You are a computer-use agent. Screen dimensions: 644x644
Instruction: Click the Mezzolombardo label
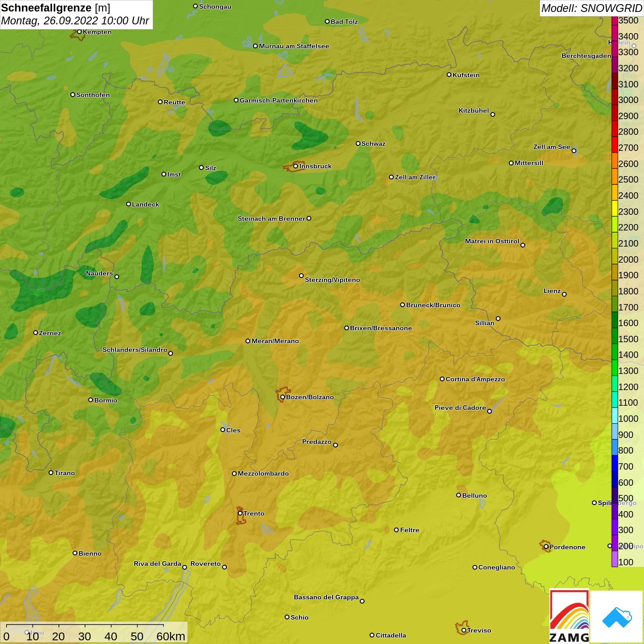coord(263,473)
